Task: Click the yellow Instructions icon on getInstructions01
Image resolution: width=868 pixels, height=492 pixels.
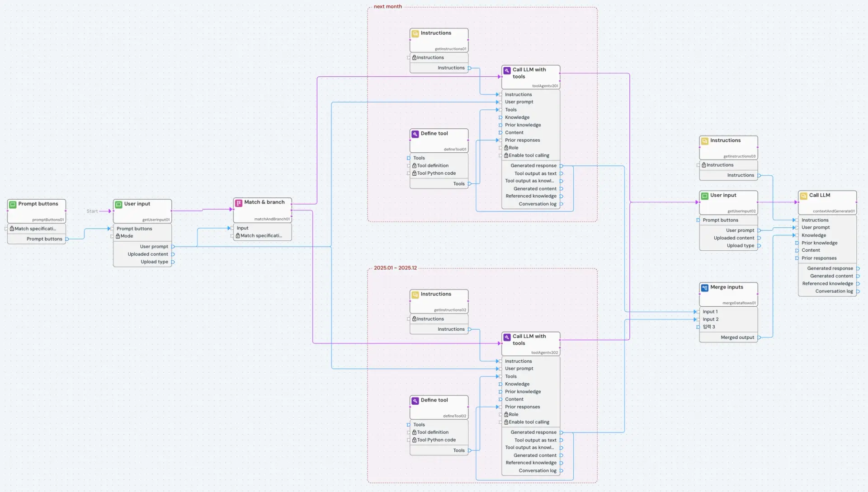Action: point(415,33)
